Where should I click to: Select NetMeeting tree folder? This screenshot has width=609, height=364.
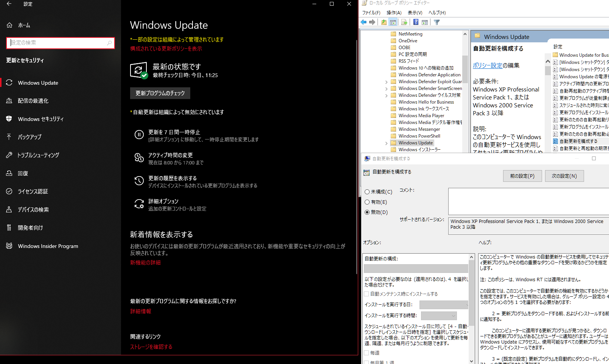coord(410,34)
